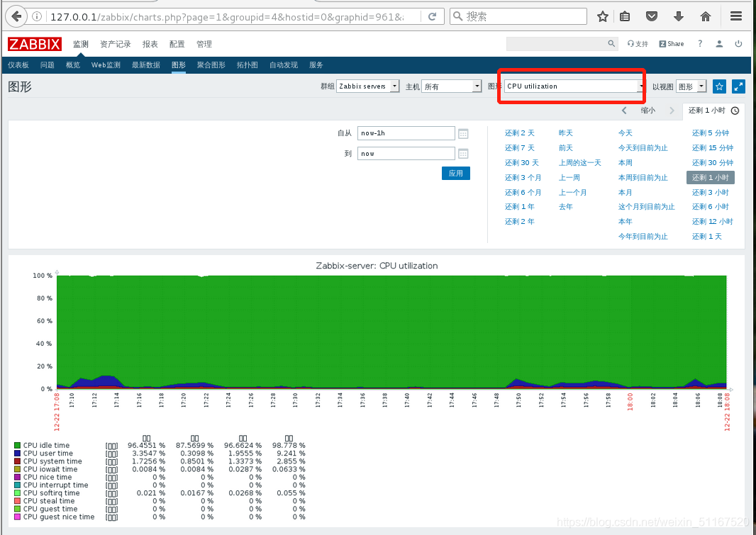756x535 pixels.
Task: Open the 管理 top menu
Action: coord(204,45)
